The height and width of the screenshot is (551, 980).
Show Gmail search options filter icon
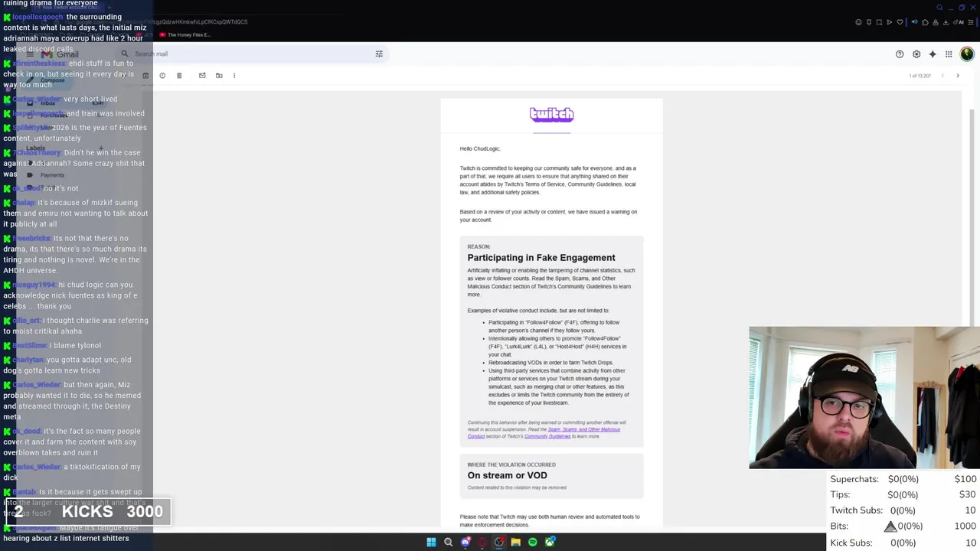click(x=379, y=54)
